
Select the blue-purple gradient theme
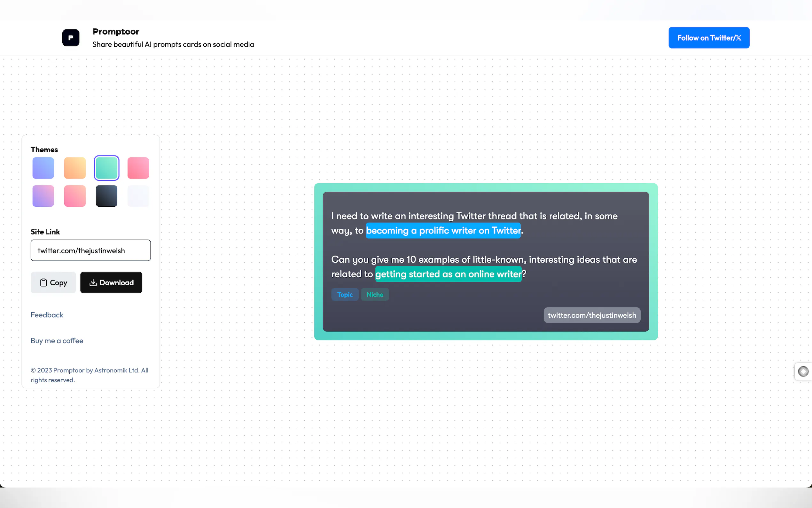click(x=43, y=168)
